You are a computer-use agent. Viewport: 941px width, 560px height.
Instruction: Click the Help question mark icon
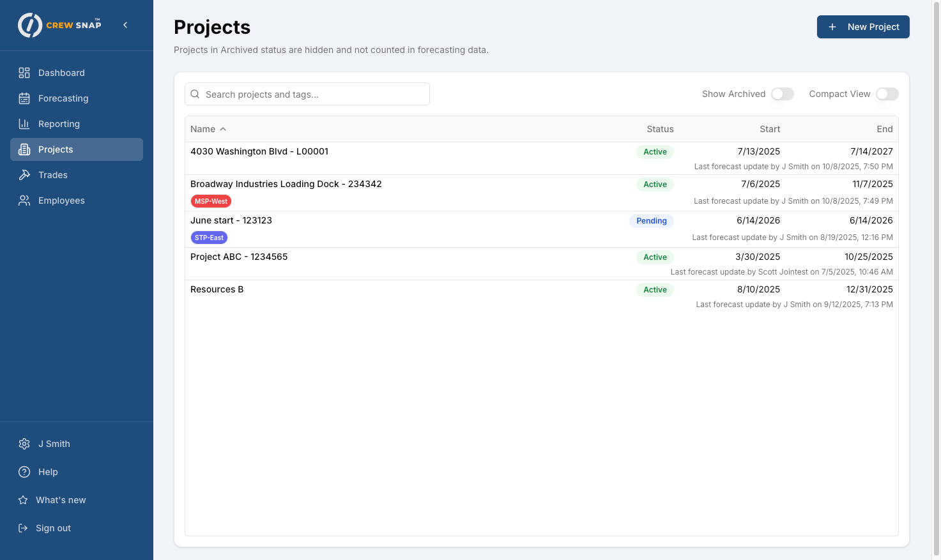point(24,472)
